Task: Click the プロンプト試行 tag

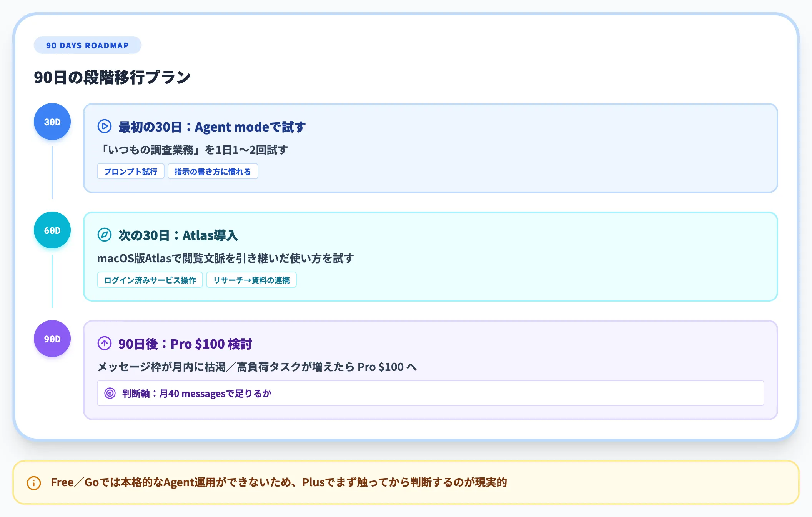Action: click(131, 172)
